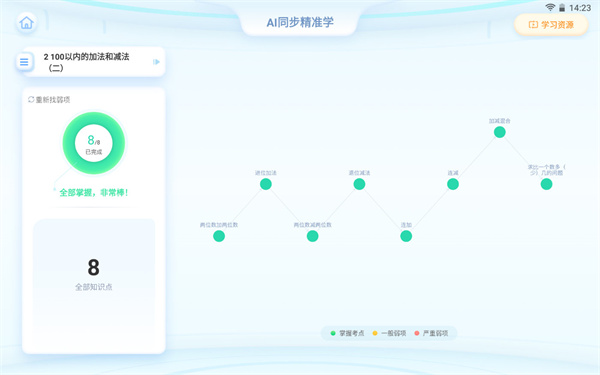Select the 连减 knowledge node

pos(453,184)
